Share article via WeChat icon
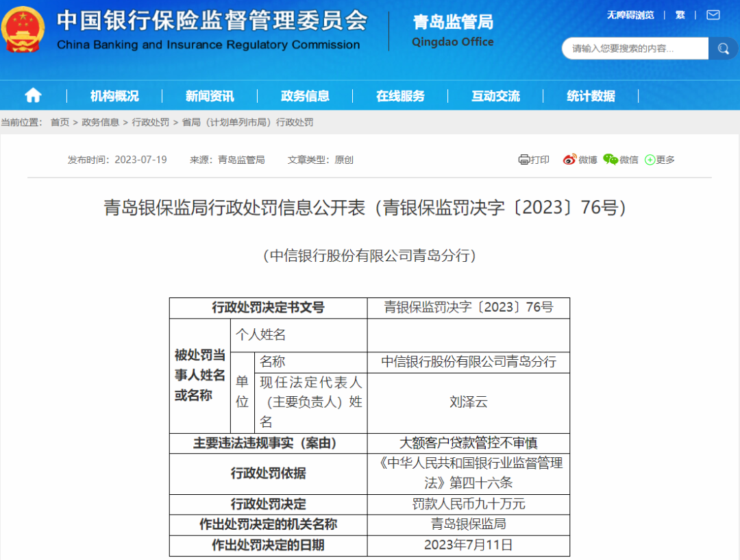The image size is (740, 560). point(620,160)
